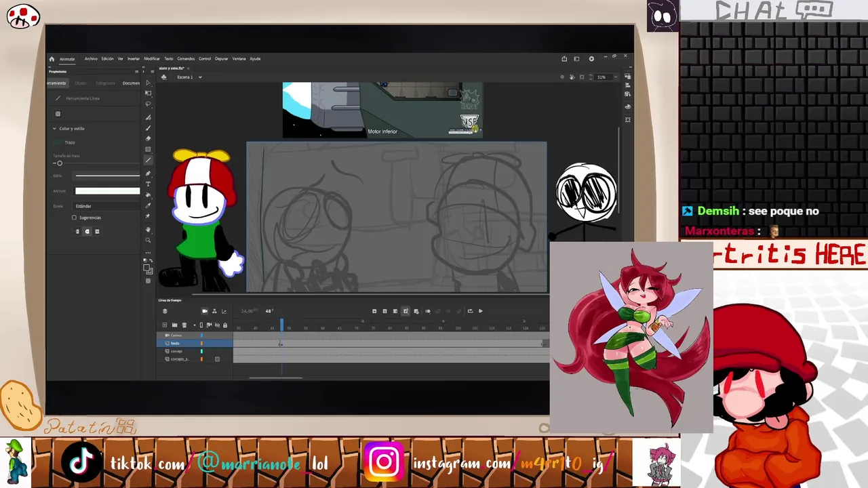Open the Escena 1 scene dropdown

pos(201,77)
